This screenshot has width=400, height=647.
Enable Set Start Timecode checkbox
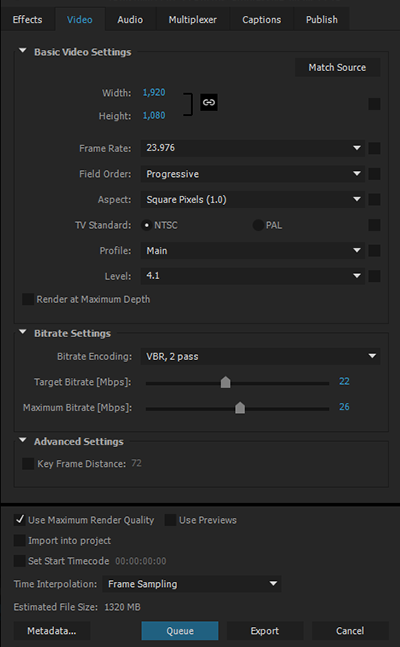(20, 561)
